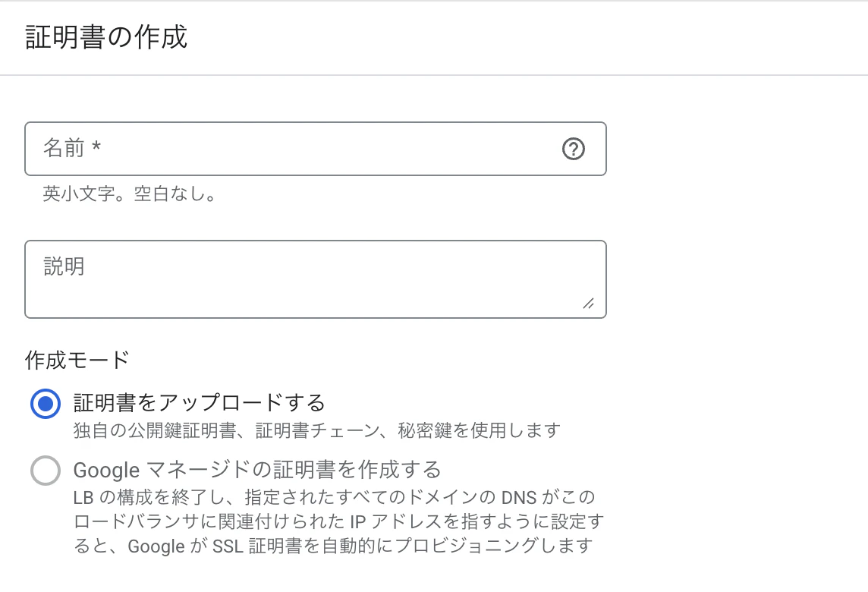868x592 pixels.
Task: Click the corner handle of the description box
Action: [x=590, y=304]
